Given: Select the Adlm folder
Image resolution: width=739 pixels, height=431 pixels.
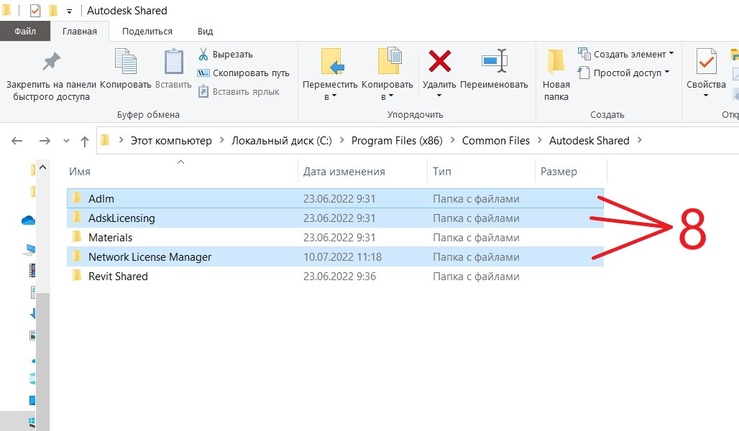Looking at the screenshot, I should click(335, 199).
